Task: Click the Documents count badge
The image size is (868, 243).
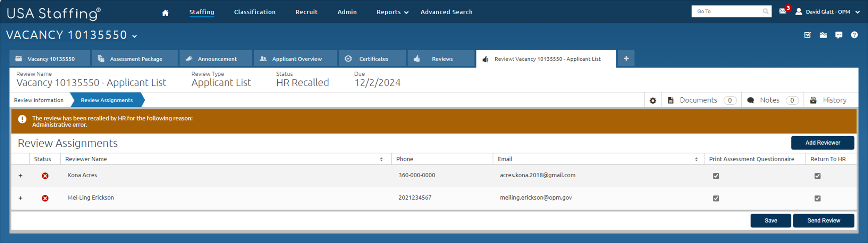Action: 730,100
